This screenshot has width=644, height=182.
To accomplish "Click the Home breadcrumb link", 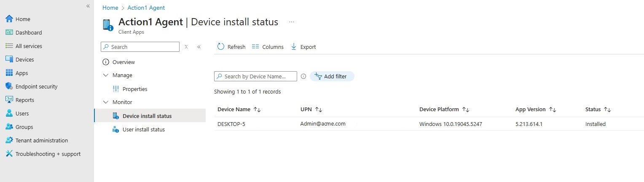I will pyautogui.click(x=110, y=8).
